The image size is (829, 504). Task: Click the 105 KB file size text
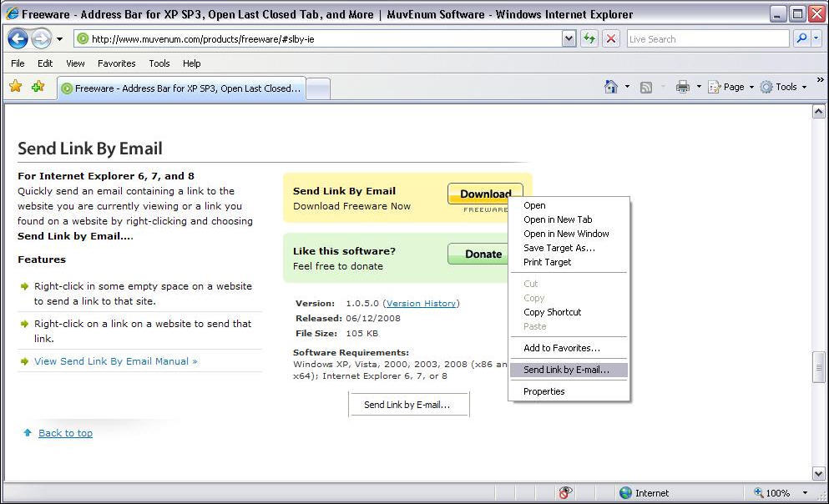pyautogui.click(x=362, y=334)
